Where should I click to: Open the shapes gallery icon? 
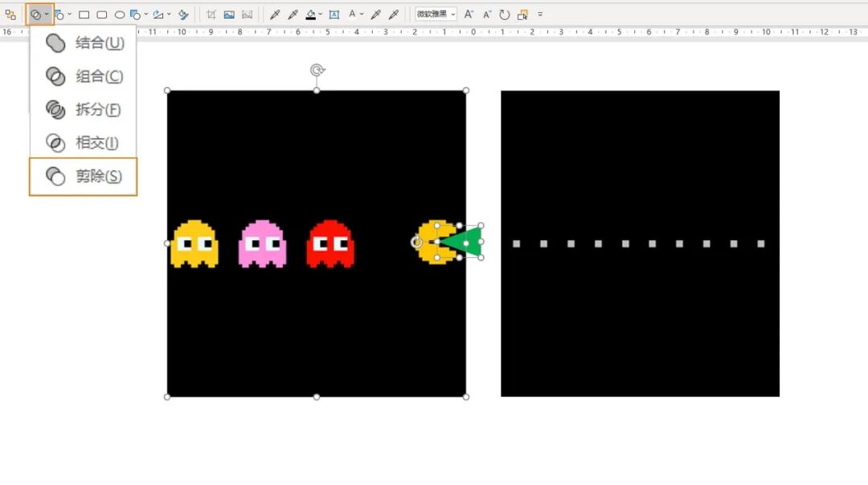pyautogui.click(x=59, y=15)
